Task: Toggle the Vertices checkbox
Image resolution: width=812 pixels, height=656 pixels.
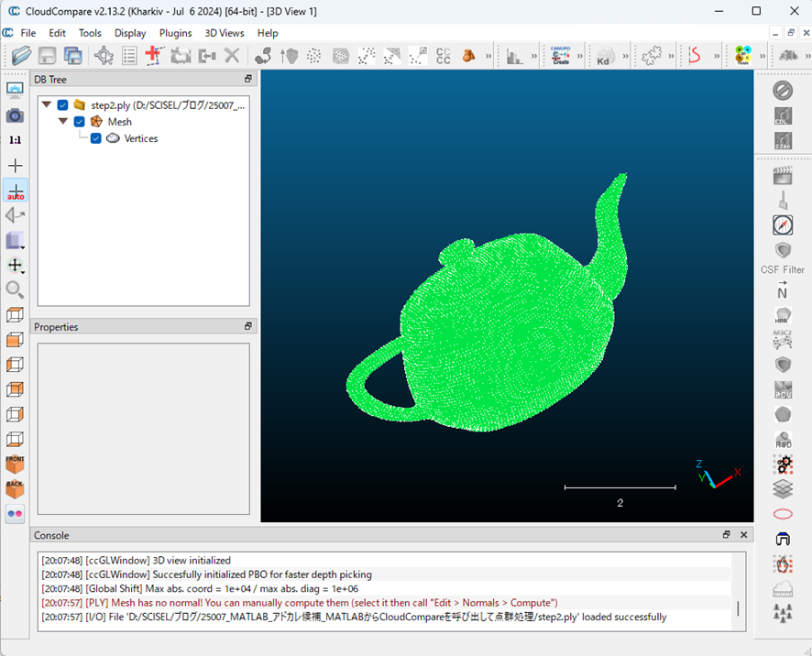Action: 95,138
